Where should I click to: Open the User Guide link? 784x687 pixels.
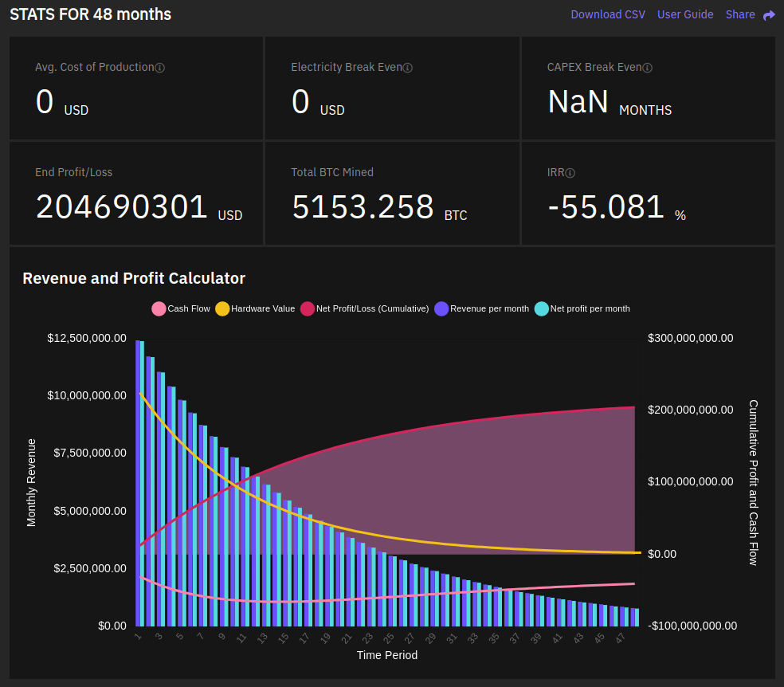(685, 14)
